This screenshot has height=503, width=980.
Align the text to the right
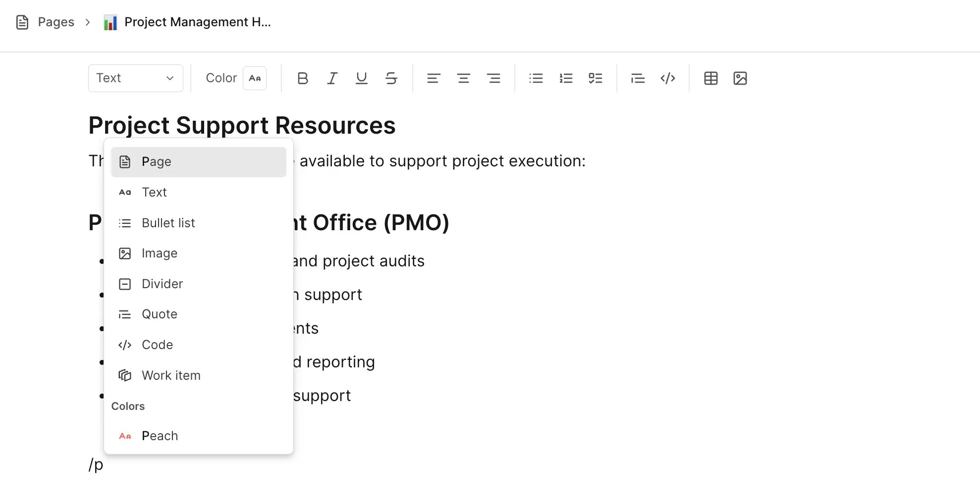(494, 78)
